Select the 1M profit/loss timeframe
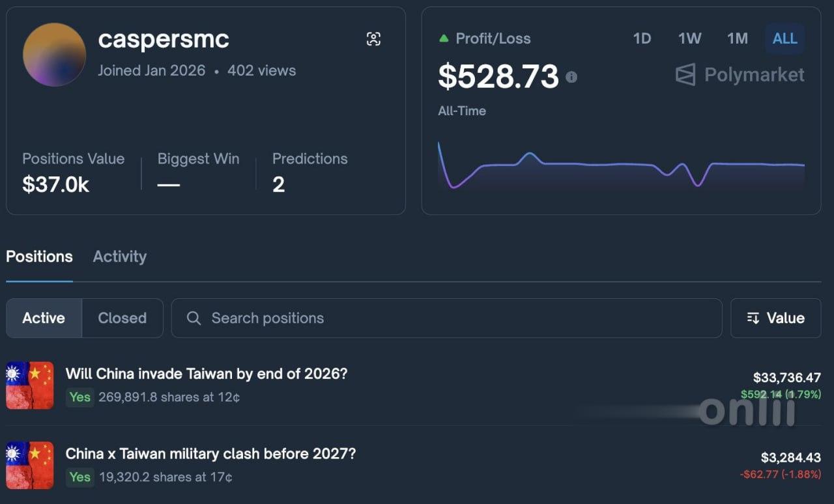 [x=738, y=38]
